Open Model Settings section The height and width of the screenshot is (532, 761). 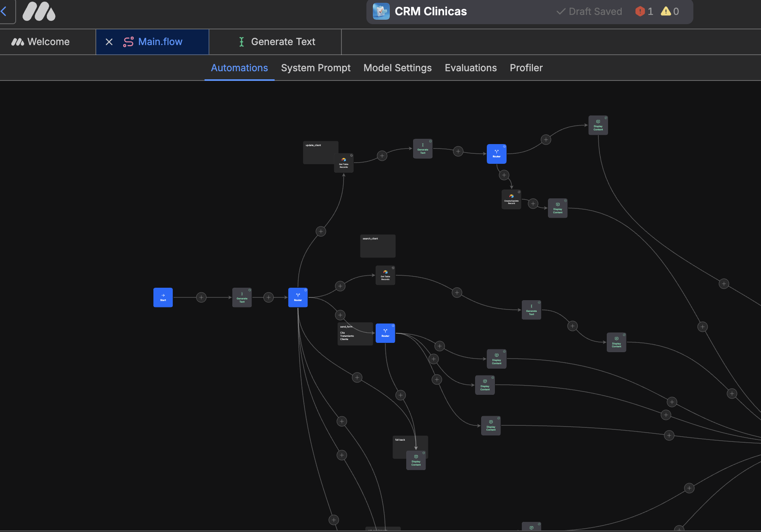[x=397, y=68]
